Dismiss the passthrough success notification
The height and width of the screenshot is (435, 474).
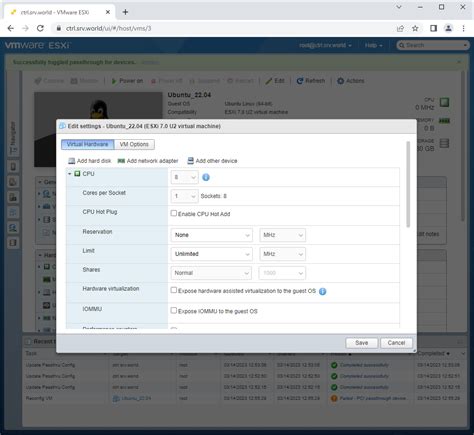[459, 62]
